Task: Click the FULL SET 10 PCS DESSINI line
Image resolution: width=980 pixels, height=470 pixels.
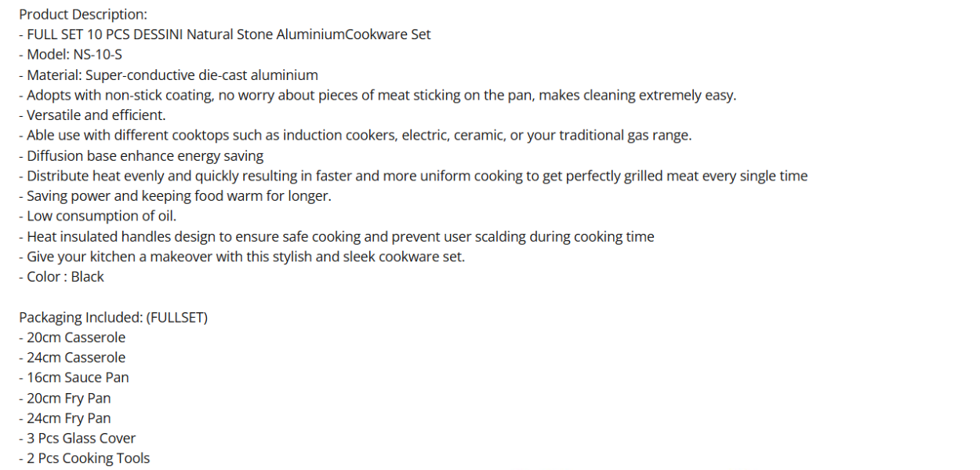Action: point(225,35)
